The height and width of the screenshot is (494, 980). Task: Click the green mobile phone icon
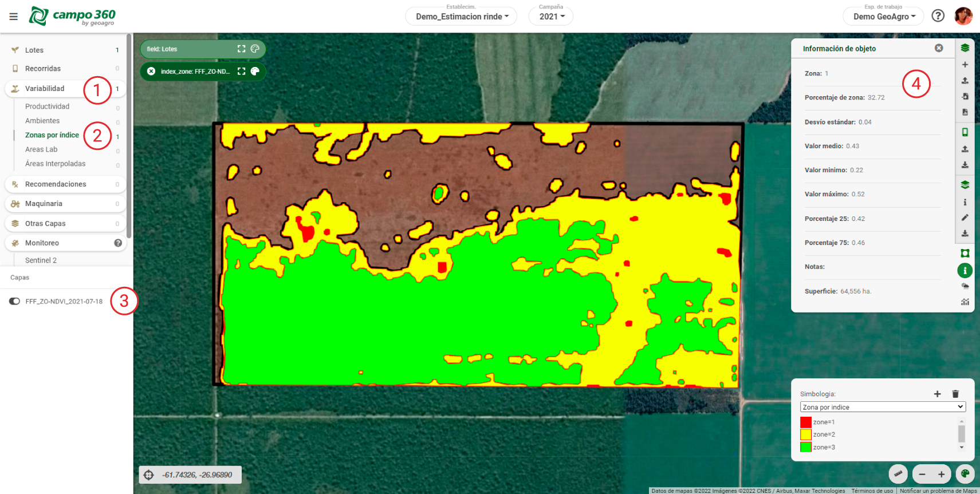coord(965,132)
